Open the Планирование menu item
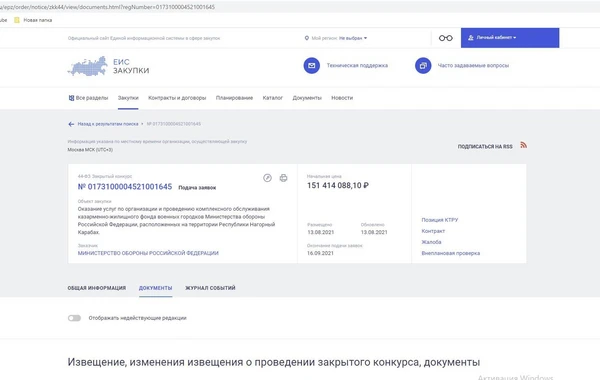This screenshot has width=600, height=380. [234, 98]
